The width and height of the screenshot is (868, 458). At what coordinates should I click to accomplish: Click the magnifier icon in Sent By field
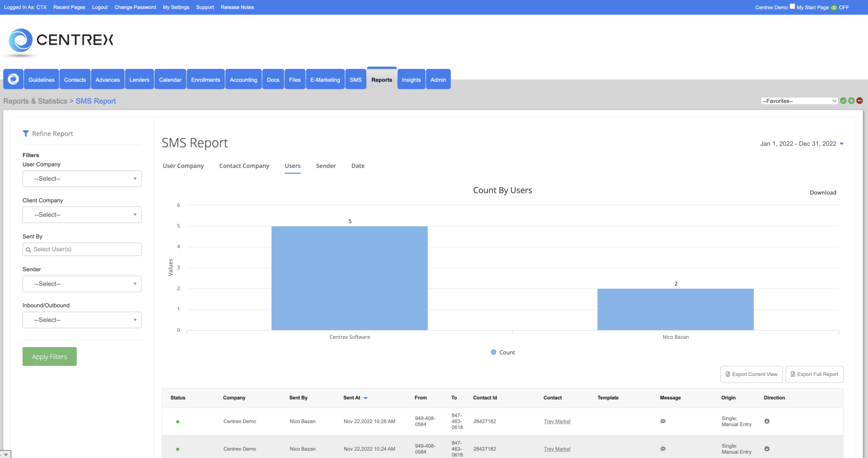[29, 249]
